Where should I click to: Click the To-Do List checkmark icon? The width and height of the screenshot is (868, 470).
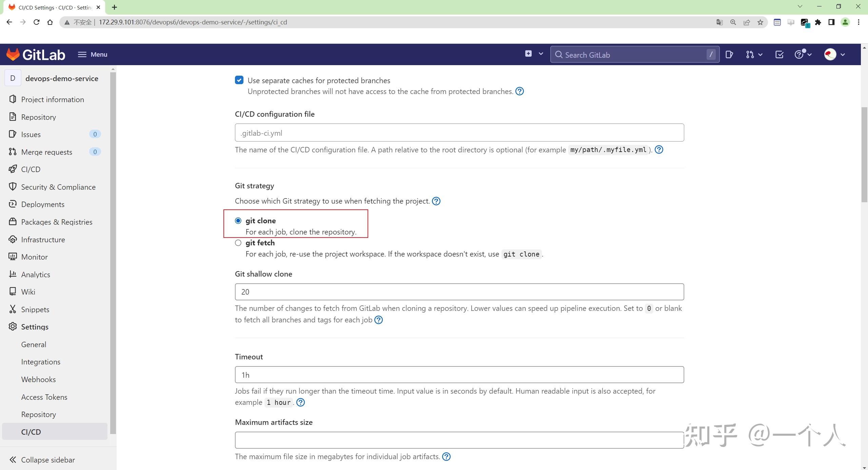779,54
